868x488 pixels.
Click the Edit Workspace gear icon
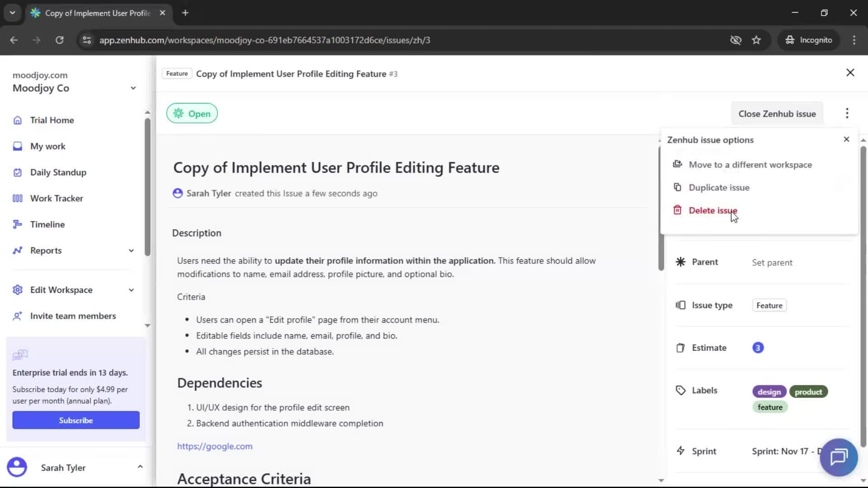[17, 290]
